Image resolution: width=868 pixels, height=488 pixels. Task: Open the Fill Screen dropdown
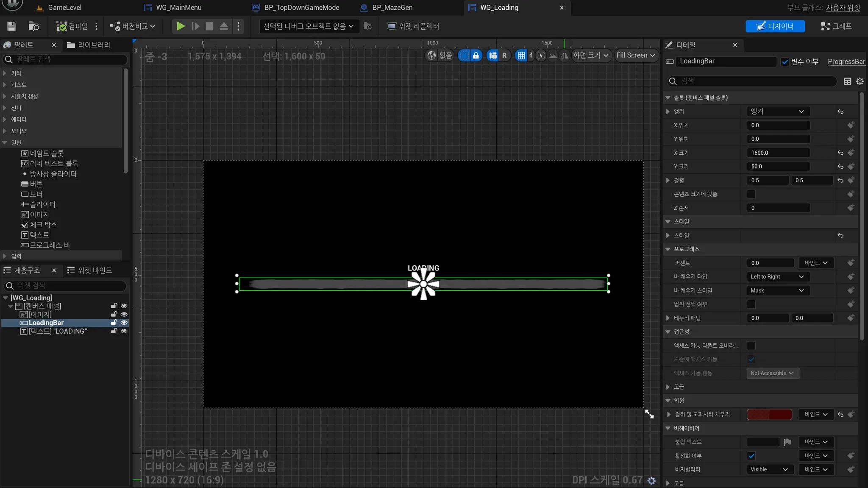pos(635,56)
